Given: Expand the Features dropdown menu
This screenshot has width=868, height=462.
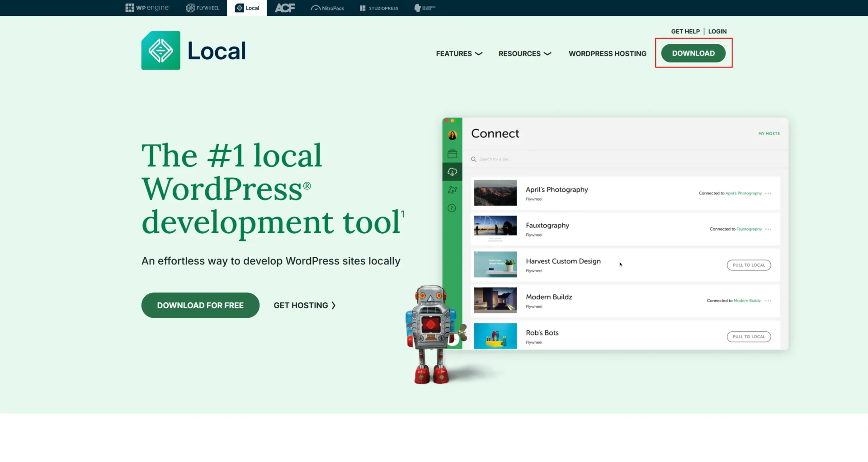Looking at the screenshot, I should click(x=459, y=53).
